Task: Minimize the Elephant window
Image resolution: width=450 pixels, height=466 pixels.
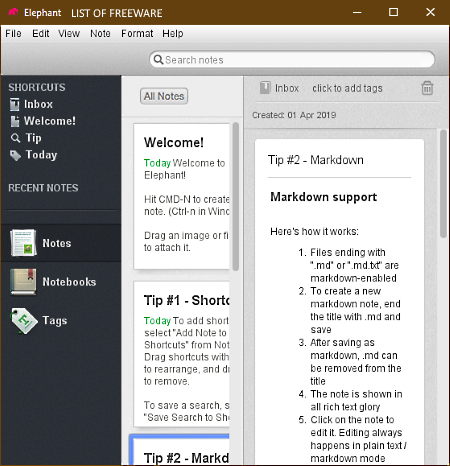Action: [357, 12]
